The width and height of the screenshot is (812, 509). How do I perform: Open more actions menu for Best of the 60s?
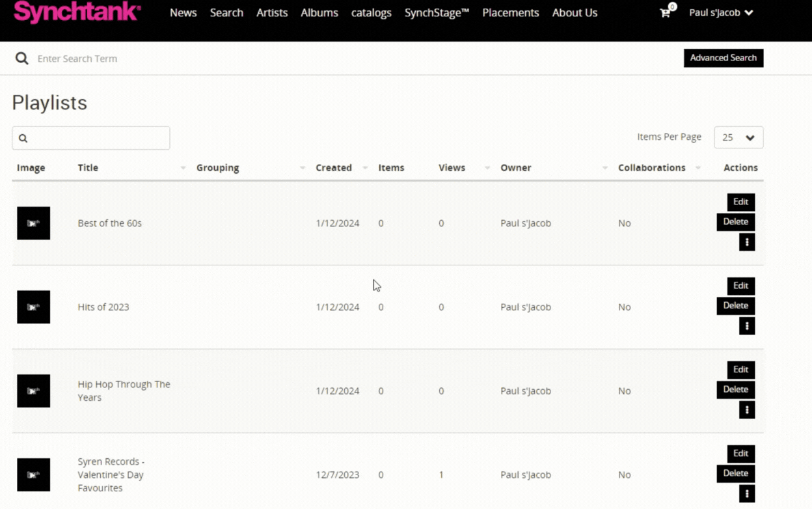coord(746,242)
